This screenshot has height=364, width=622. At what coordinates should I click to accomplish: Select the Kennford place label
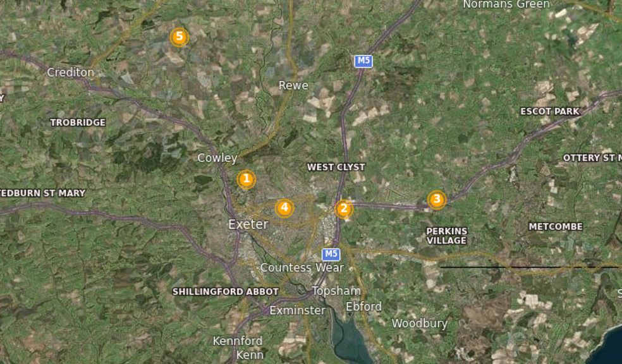pyautogui.click(x=238, y=341)
